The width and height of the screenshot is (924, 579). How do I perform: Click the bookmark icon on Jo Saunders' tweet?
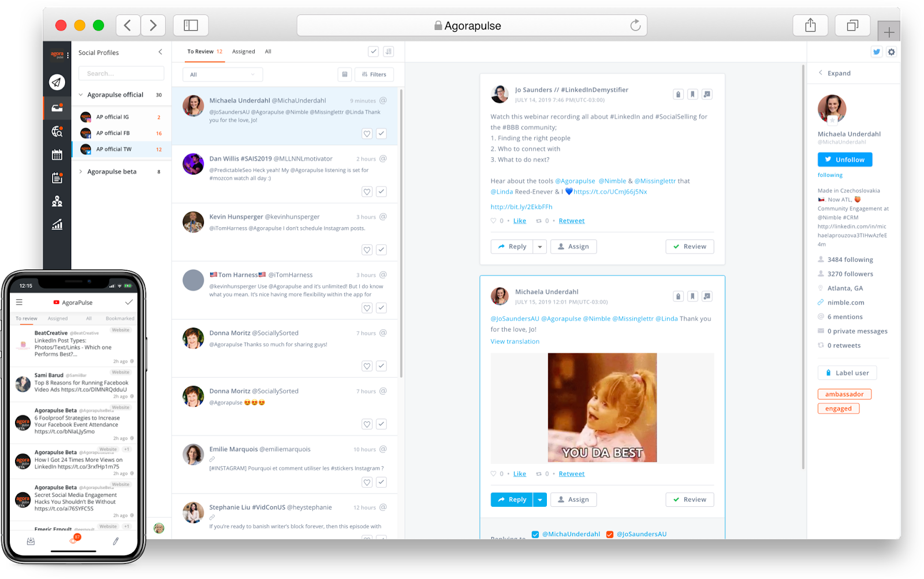coord(692,94)
